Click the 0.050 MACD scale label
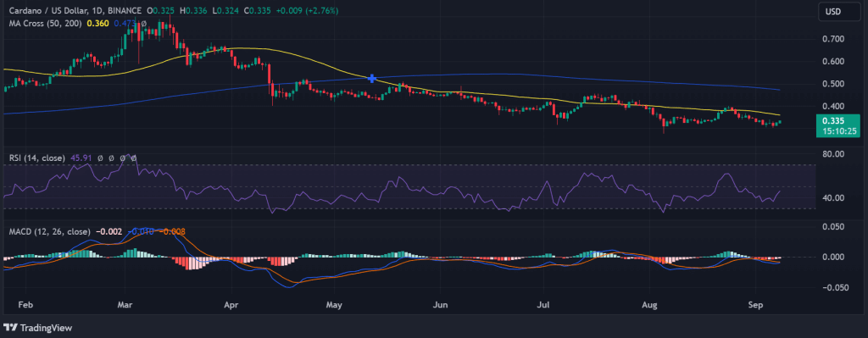 pos(833,227)
